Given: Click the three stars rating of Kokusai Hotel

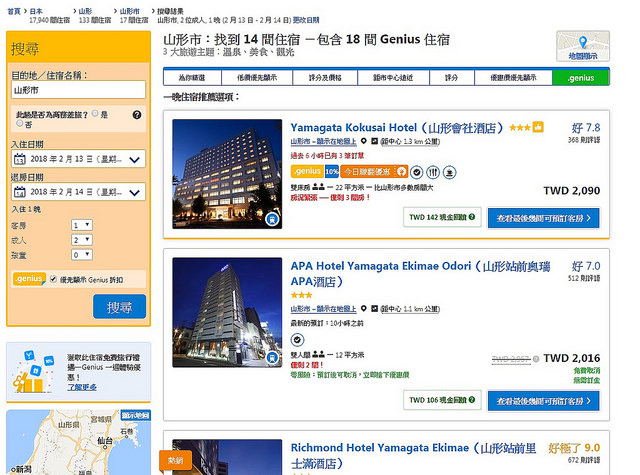Looking at the screenshot, I should tap(520, 128).
